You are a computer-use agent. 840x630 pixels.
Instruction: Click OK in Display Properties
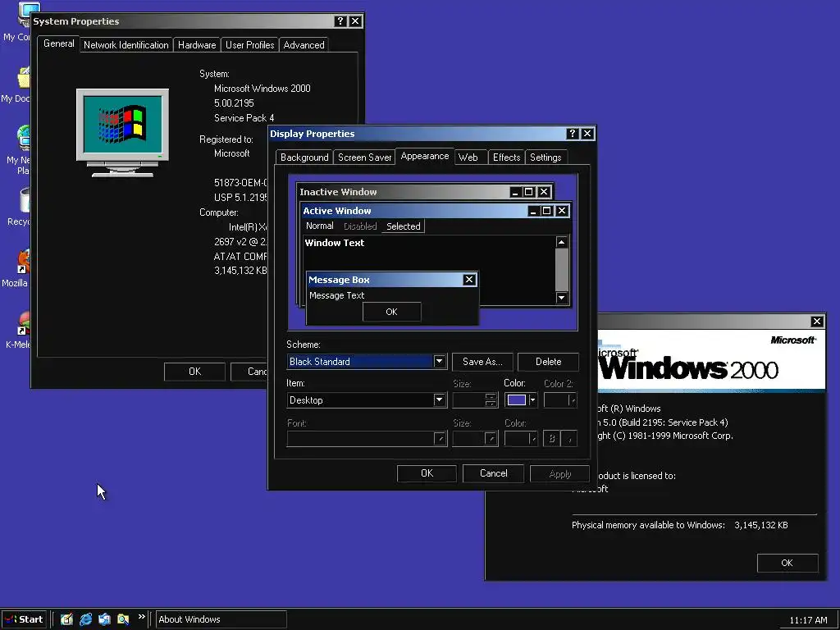pyautogui.click(x=427, y=473)
